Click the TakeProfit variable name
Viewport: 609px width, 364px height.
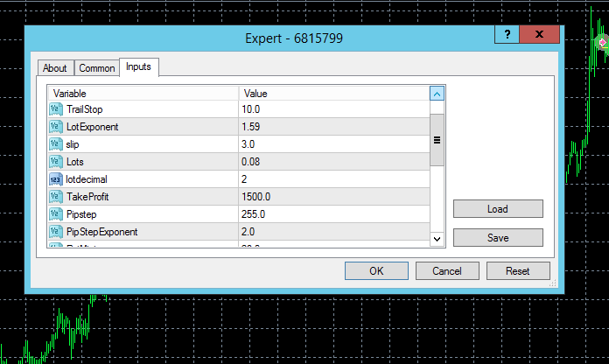point(87,197)
